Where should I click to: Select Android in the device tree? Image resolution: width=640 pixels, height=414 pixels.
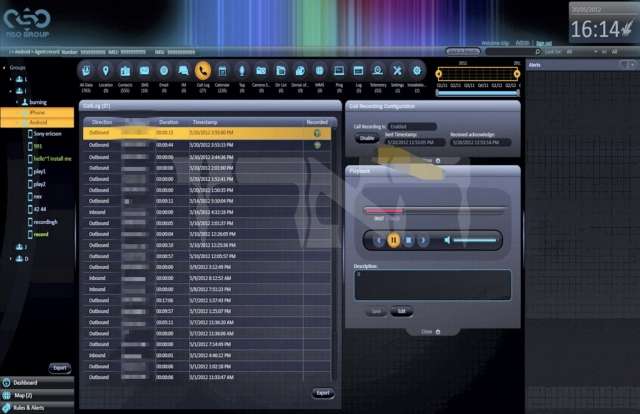37,122
